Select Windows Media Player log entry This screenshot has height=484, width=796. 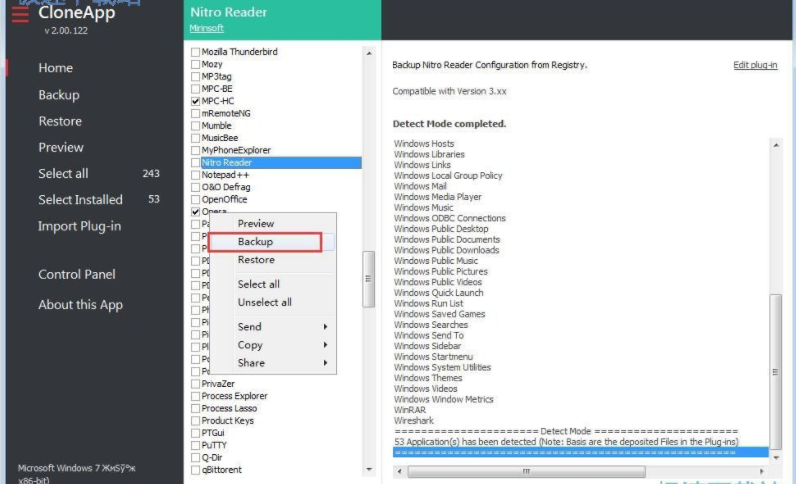click(x=437, y=197)
